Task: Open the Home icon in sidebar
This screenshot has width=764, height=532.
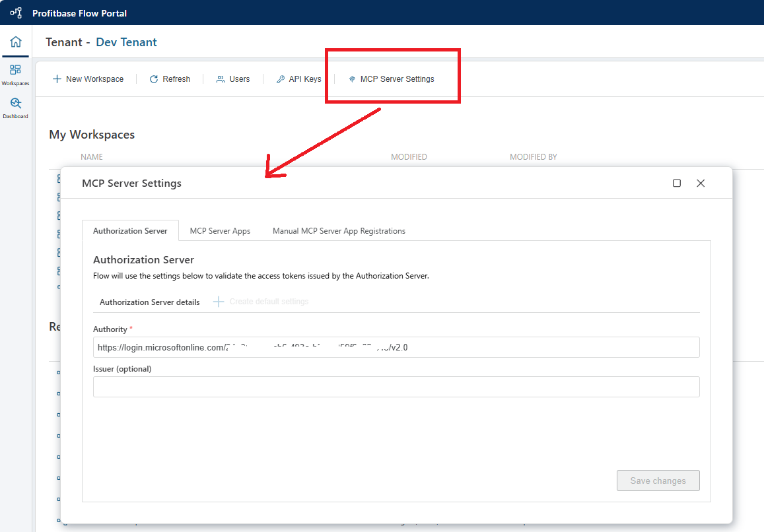Action: (16, 42)
